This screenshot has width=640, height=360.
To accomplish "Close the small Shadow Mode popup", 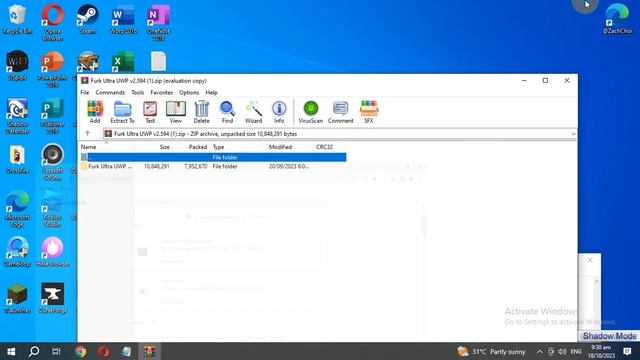I will 590,260.
